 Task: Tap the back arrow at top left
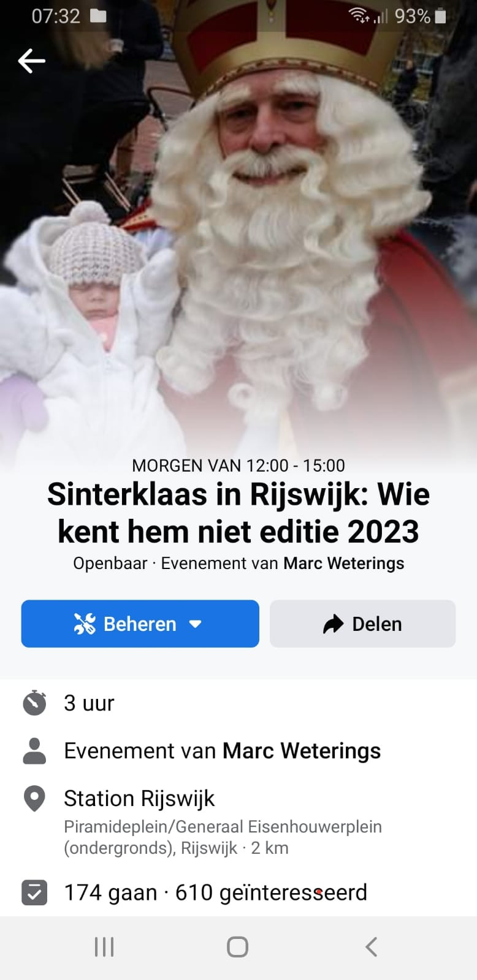pos(31,61)
